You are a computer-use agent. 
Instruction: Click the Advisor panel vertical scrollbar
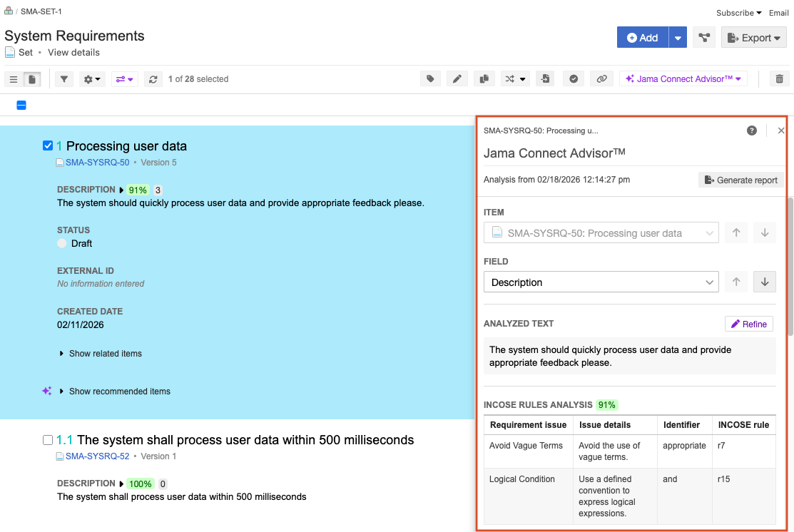pos(790,285)
